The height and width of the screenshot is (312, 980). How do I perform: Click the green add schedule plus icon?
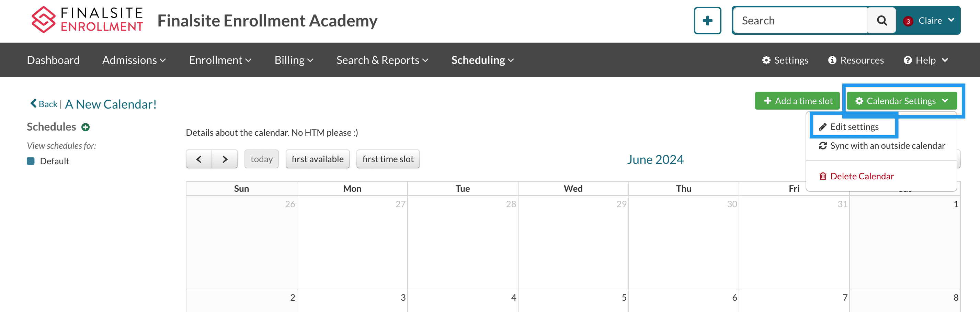pos(86,127)
